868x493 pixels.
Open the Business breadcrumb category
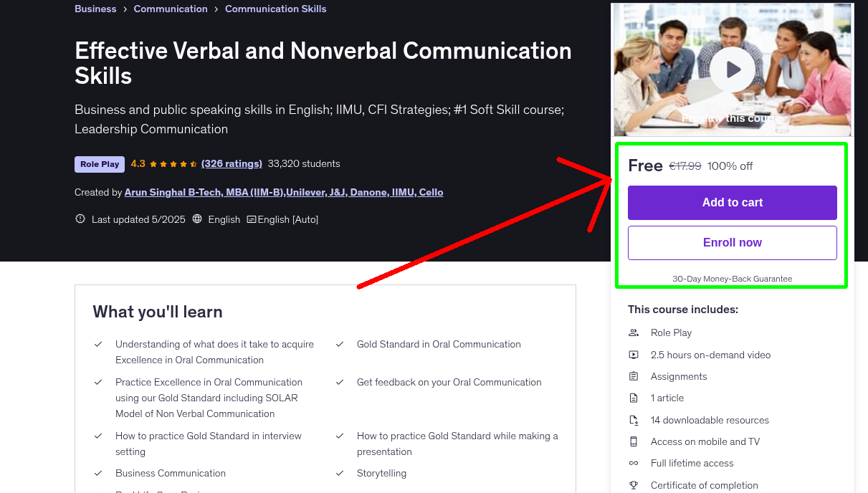95,9
